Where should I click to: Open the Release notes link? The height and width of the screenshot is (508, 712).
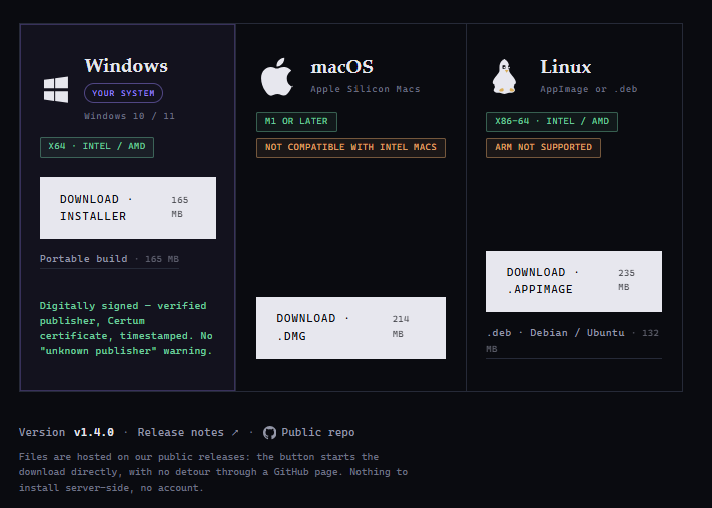click(188, 432)
